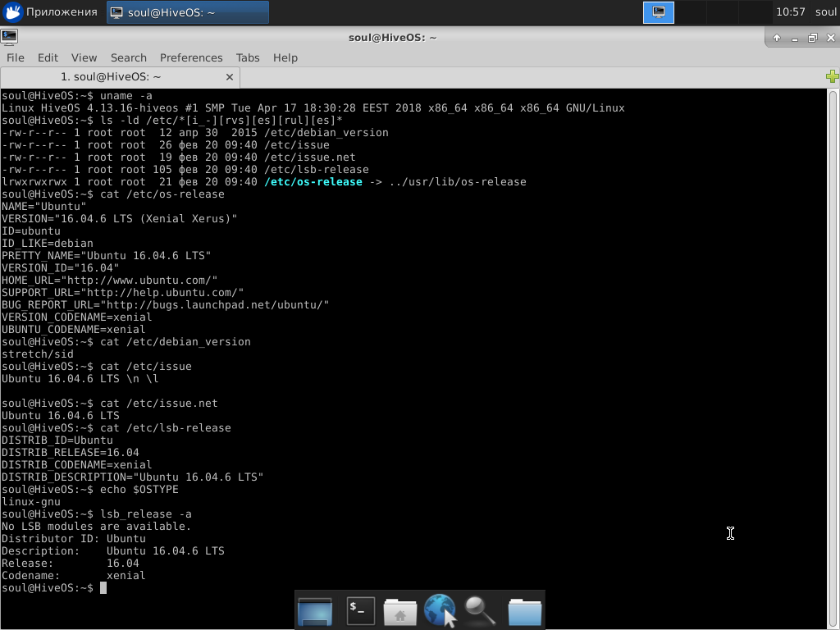The width and height of the screenshot is (840, 630).
Task: Click '../usr/lib/os-release' symlink target
Action: coord(458,182)
